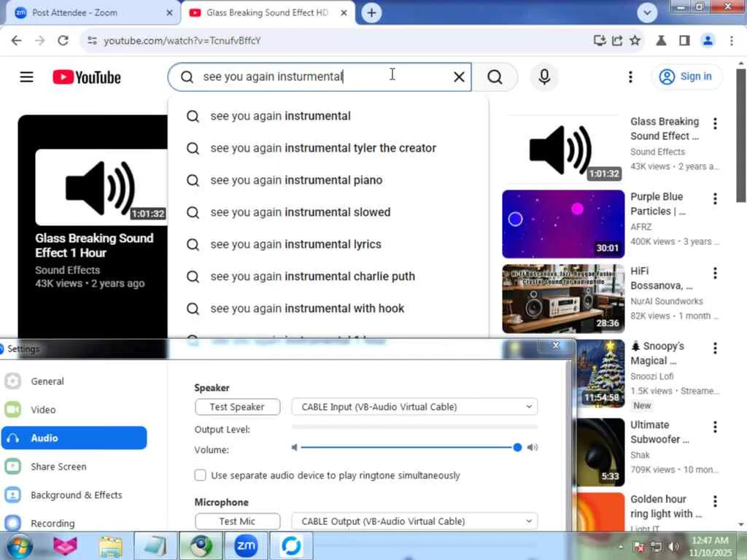Choose suggestion 'see you again instrumental piano'

point(328,180)
